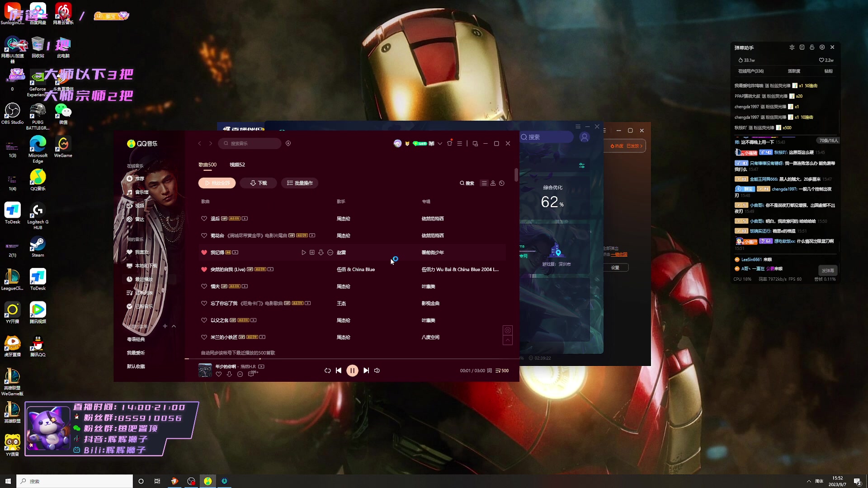Switch to 歌曲500 tab
Image resolution: width=868 pixels, height=488 pixels.
[x=208, y=165]
